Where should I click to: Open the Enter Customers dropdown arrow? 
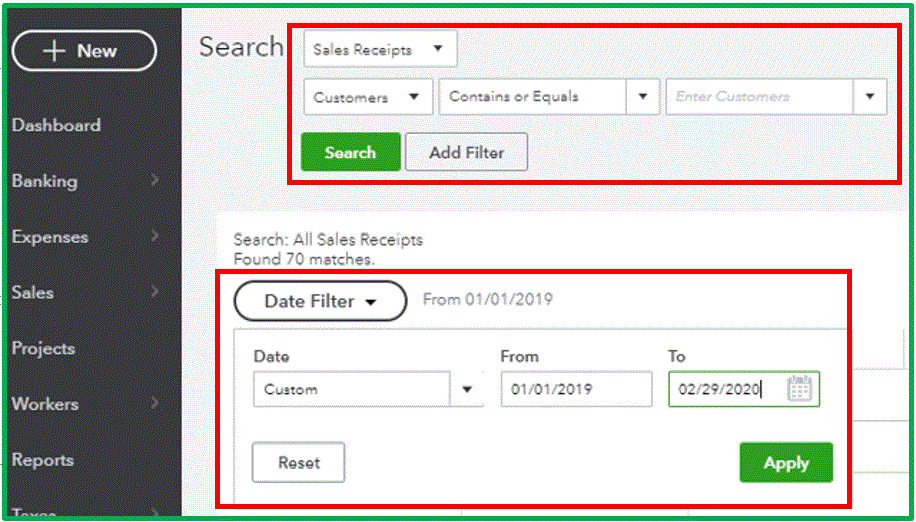coord(870,97)
